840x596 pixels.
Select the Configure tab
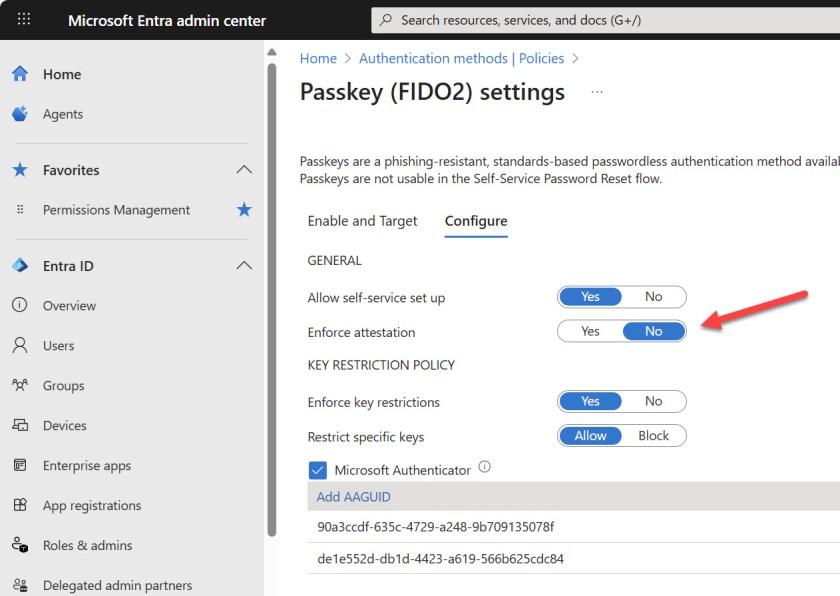tap(476, 221)
